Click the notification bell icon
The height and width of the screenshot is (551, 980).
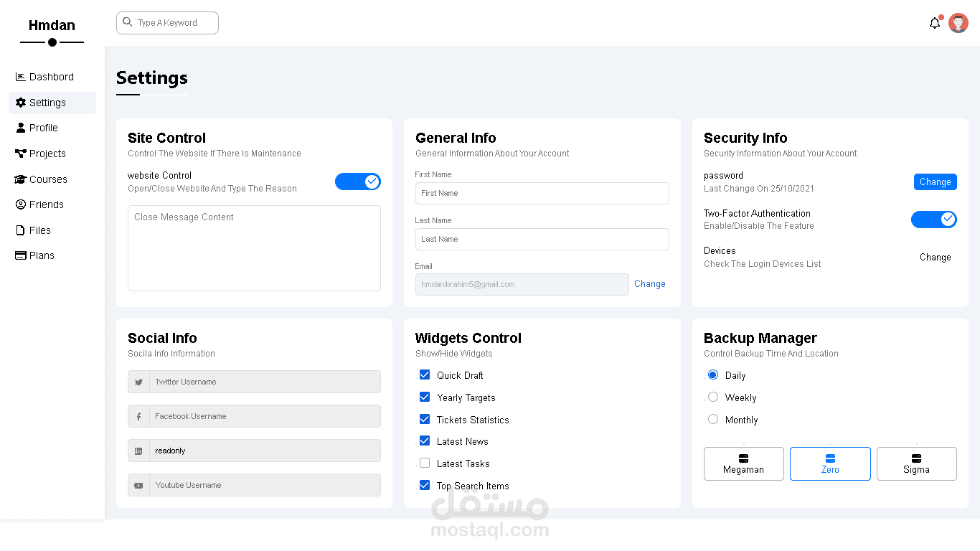pos(935,23)
